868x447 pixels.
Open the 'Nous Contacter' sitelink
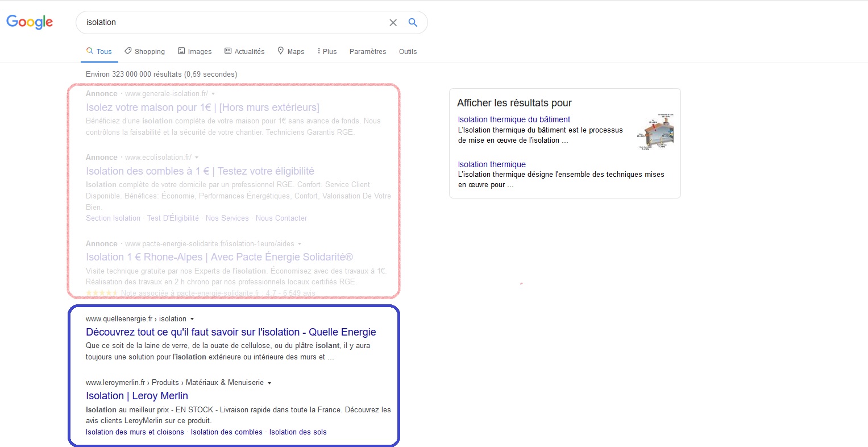(281, 218)
